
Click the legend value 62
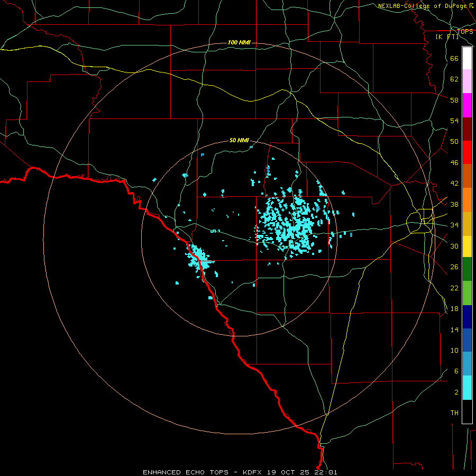(x=454, y=79)
